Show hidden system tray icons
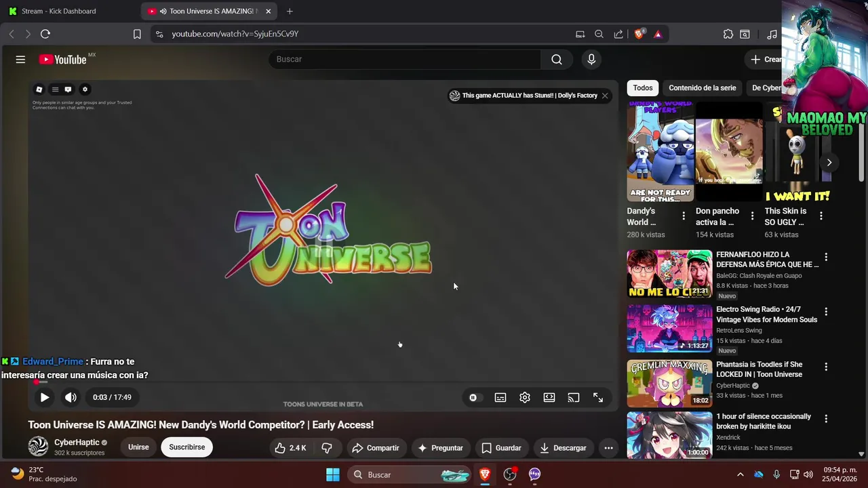Image resolution: width=868 pixels, height=488 pixels. [740, 474]
